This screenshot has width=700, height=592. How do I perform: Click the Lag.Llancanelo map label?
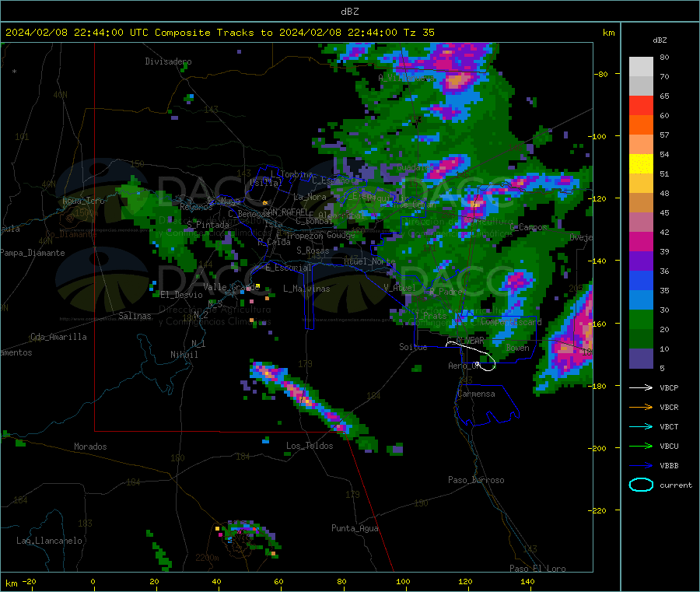point(50,541)
